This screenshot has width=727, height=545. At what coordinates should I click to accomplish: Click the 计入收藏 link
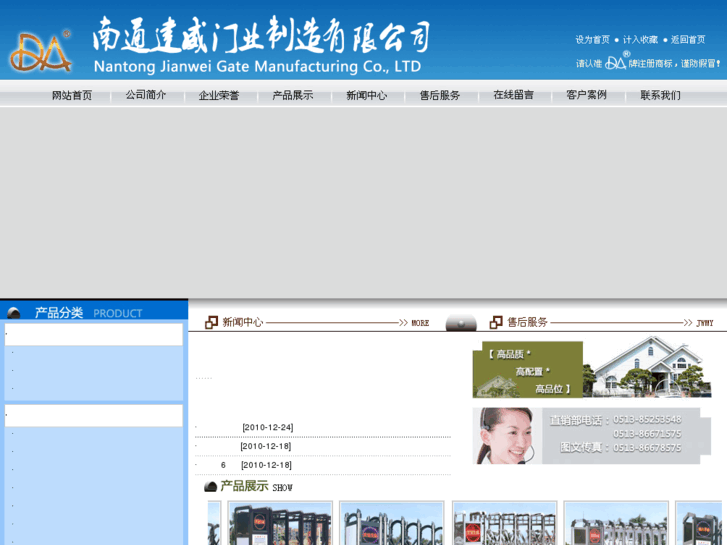tap(640, 40)
